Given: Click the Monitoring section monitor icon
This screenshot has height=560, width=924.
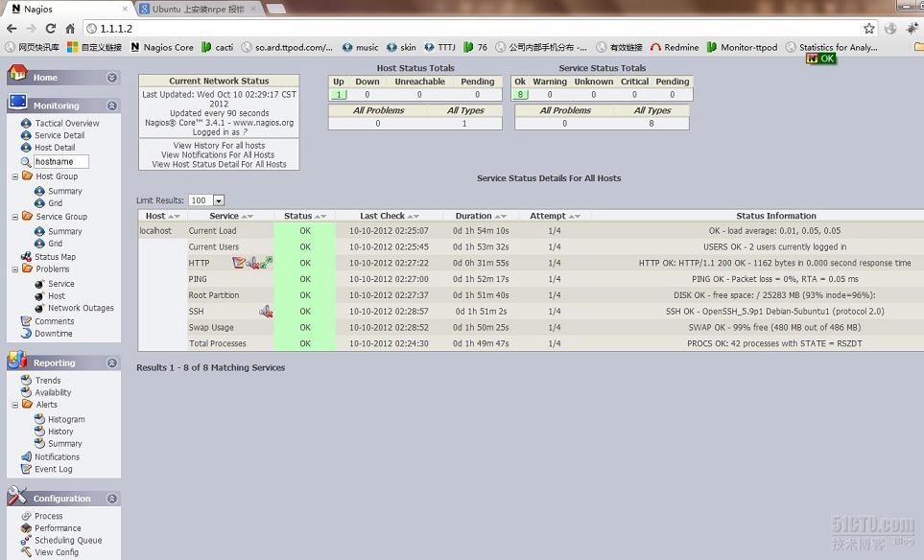Looking at the screenshot, I should (x=17, y=102).
